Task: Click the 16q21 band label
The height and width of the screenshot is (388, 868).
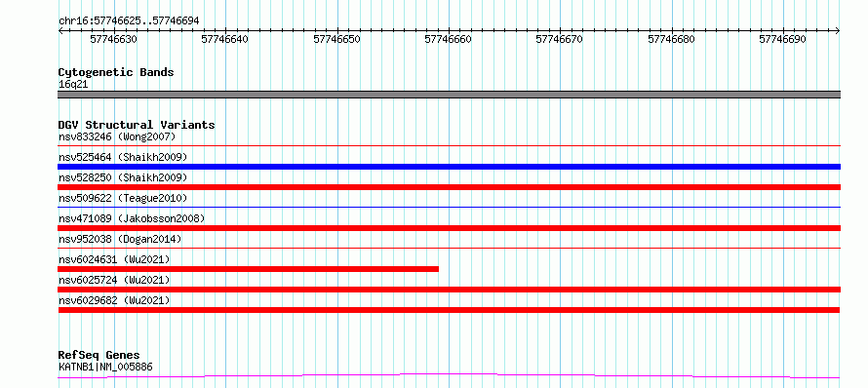Action: (73, 85)
